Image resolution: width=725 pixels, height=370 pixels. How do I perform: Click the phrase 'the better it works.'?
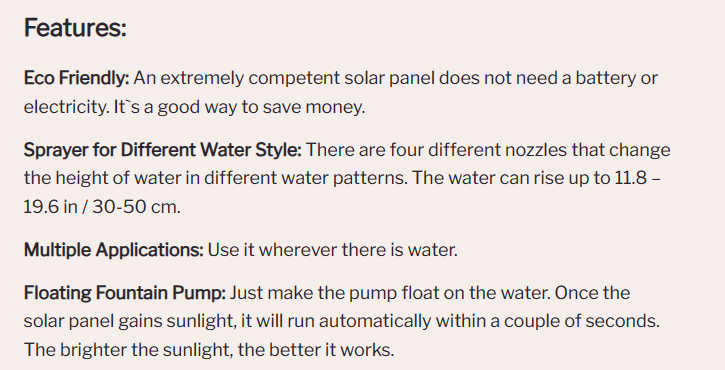pos(316,350)
